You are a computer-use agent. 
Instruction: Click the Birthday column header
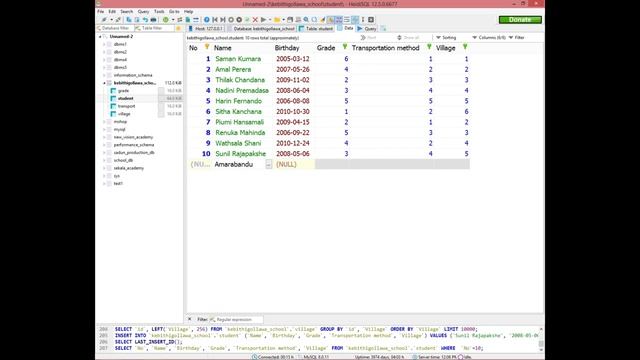pyautogui.click(x=287, y=48)
